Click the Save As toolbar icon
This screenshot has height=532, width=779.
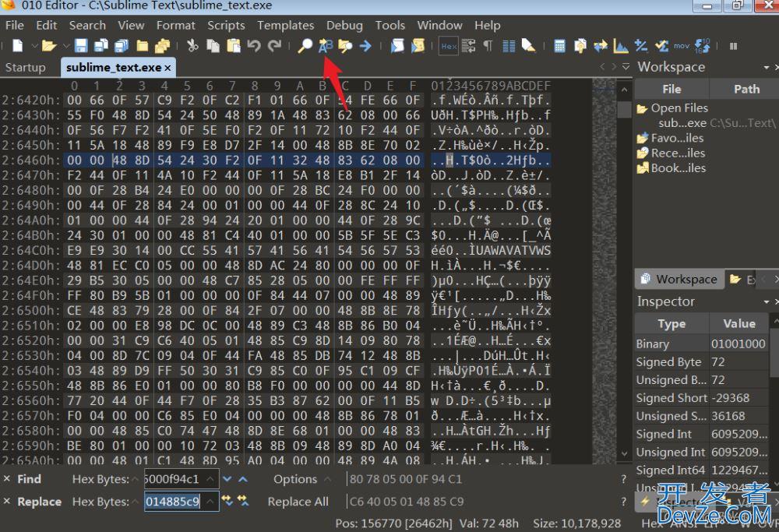(100, 46)
